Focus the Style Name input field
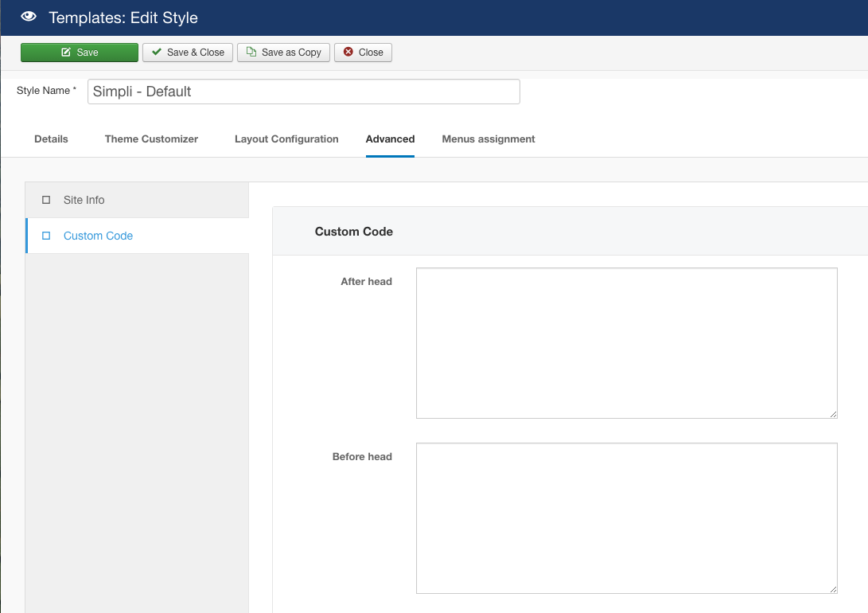Viewport: 868px width, 613px height. pos(303,92)
